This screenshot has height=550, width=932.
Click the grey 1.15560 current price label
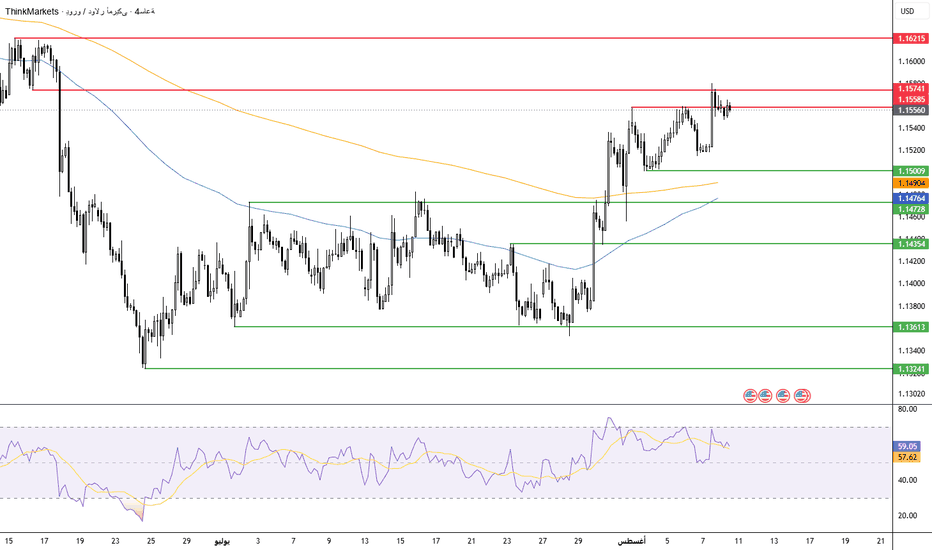[x=911, y=110]
